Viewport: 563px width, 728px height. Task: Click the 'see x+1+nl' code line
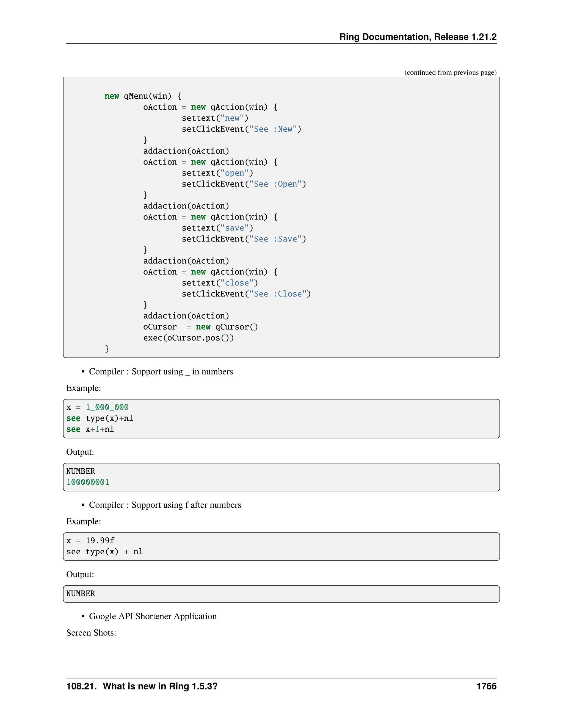pos(90,429)
